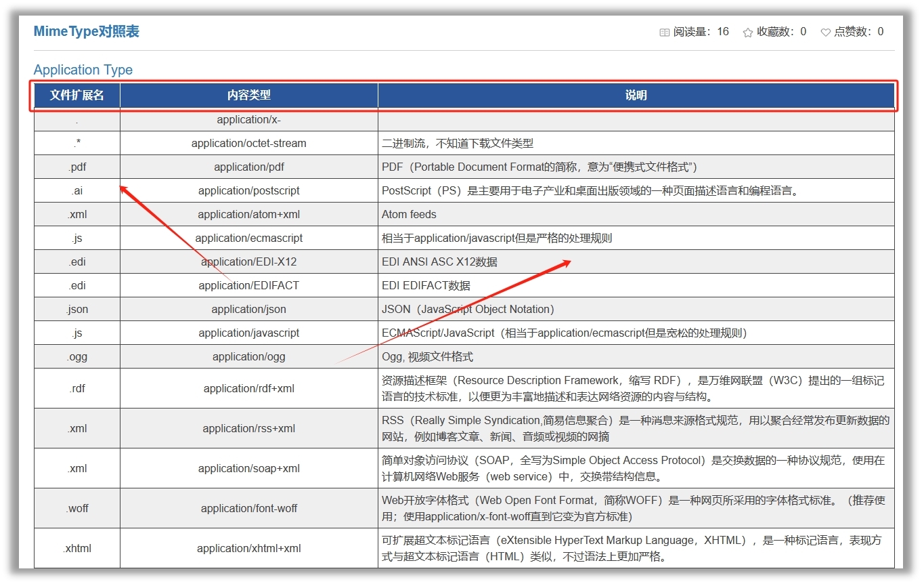Click the 说明 column header
This screenshot has width=924, height=586.
click(636, 96)
